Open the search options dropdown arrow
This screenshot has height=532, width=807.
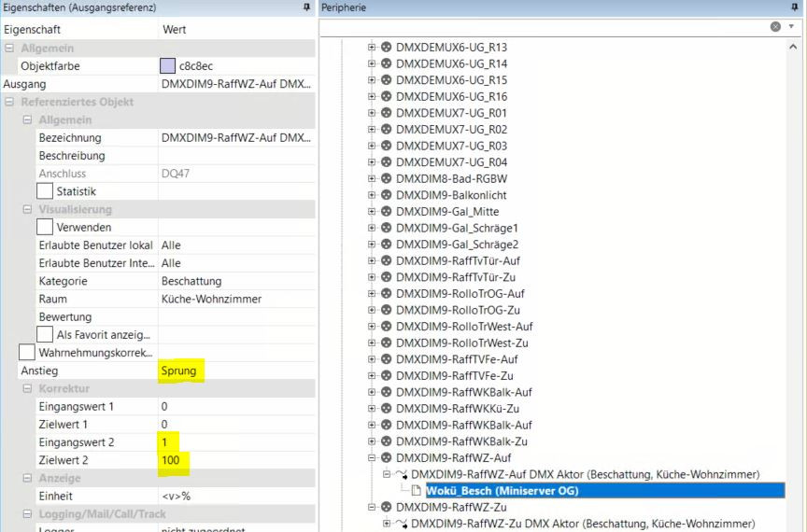pyautogui.click(x=791, y=26)
